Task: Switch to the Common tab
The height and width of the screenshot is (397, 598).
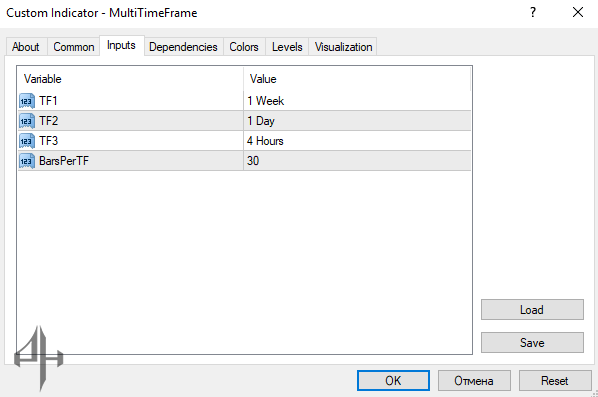Action: (74, 47)
